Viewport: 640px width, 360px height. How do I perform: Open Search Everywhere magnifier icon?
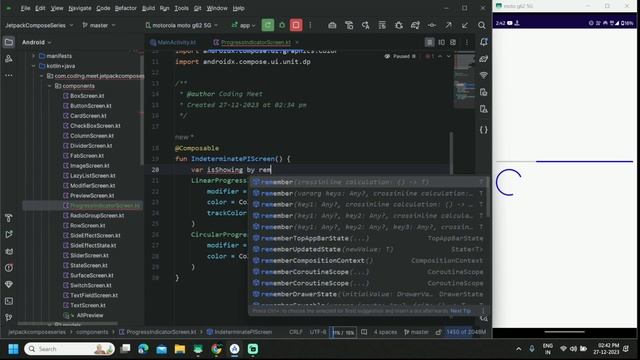tap(482, 25)
